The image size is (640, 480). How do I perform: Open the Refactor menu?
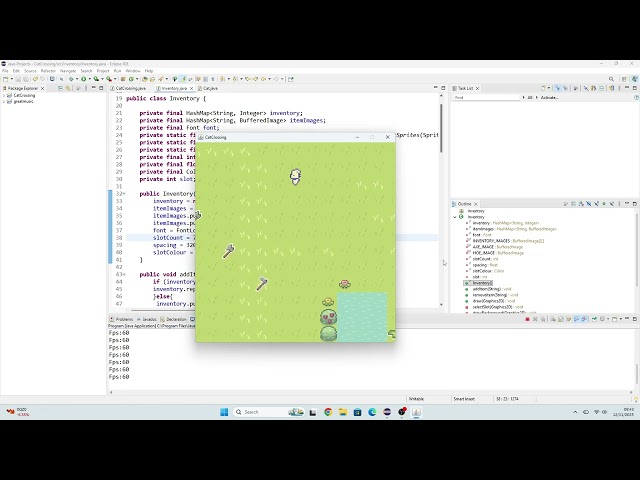coord(48,71)
